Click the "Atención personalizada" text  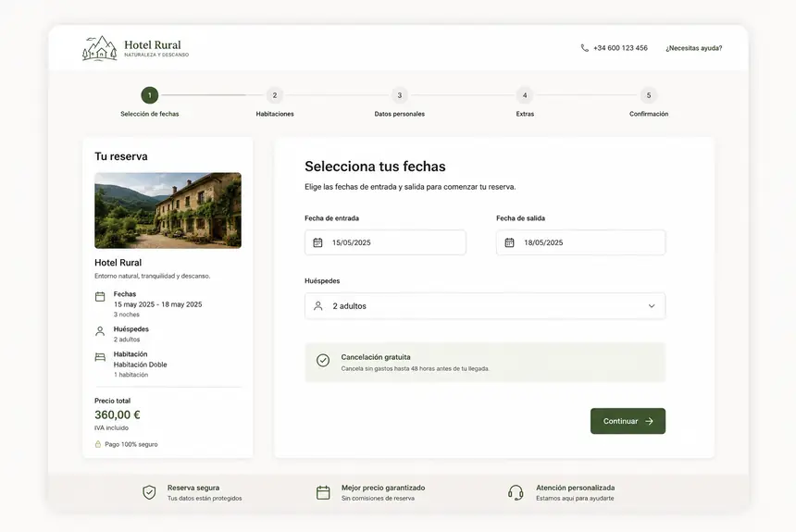(x=575, y=488)
